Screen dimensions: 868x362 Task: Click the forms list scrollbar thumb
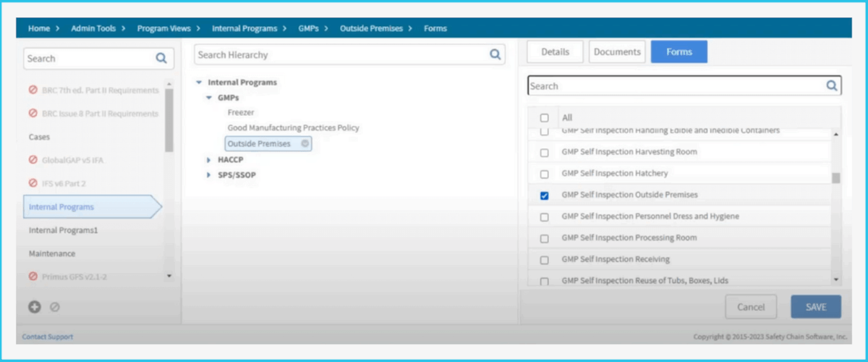click(x=836, y=178)
